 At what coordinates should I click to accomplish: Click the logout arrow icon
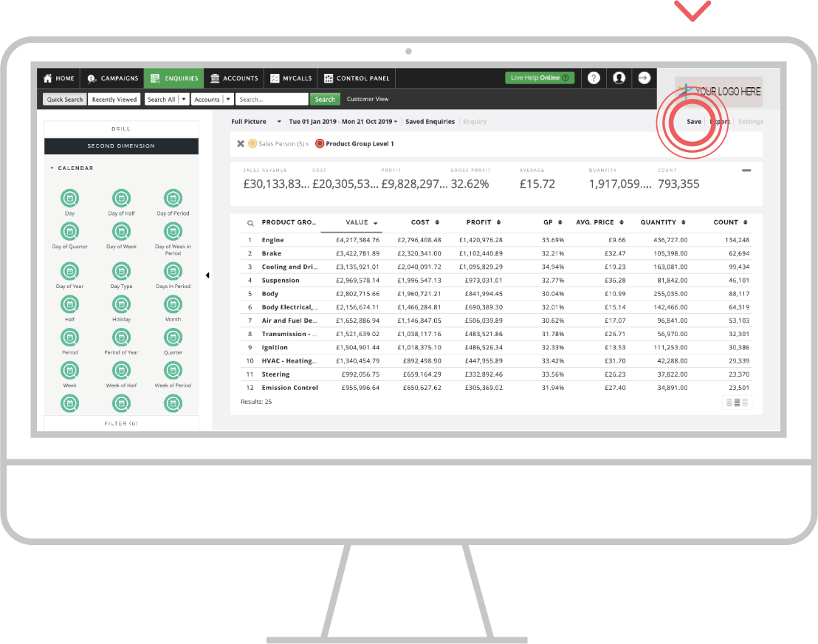tap(644, 78)
